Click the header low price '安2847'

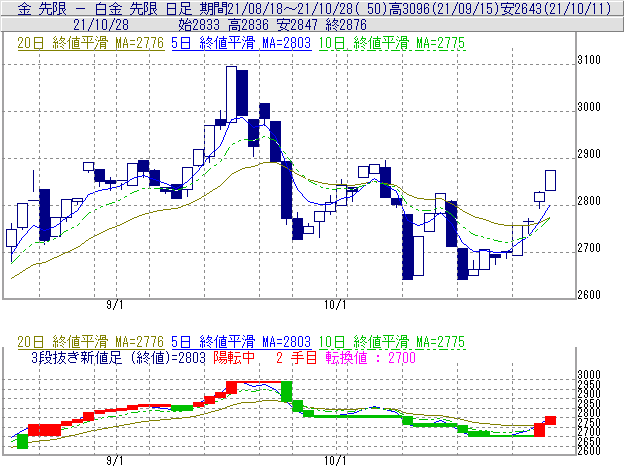click(x=297, y=25)
